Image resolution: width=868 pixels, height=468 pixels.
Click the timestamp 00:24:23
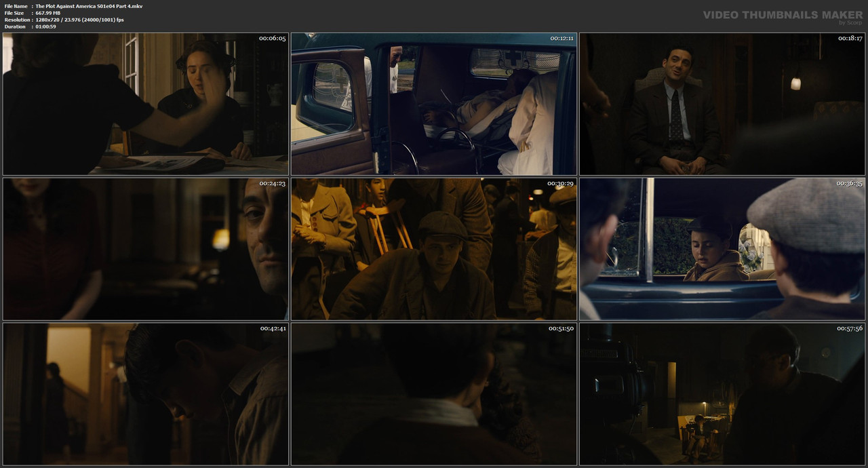click(273, 183)
